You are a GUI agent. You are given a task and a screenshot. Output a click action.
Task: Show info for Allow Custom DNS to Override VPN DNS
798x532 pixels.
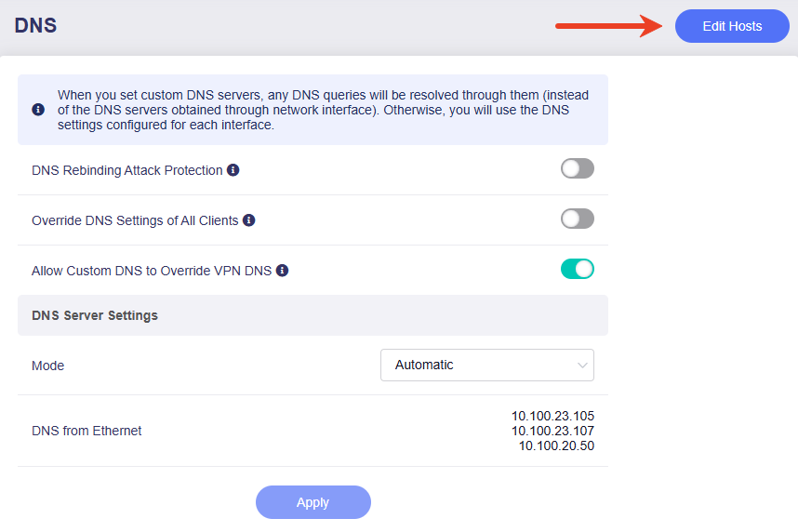282,271
